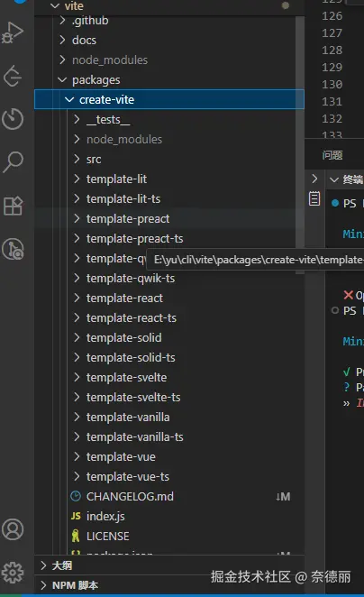Open the Timeline history clock icon in activity bar
This screenshot has width=364, height=597.
pyautogui.click(x=13, y=119)
